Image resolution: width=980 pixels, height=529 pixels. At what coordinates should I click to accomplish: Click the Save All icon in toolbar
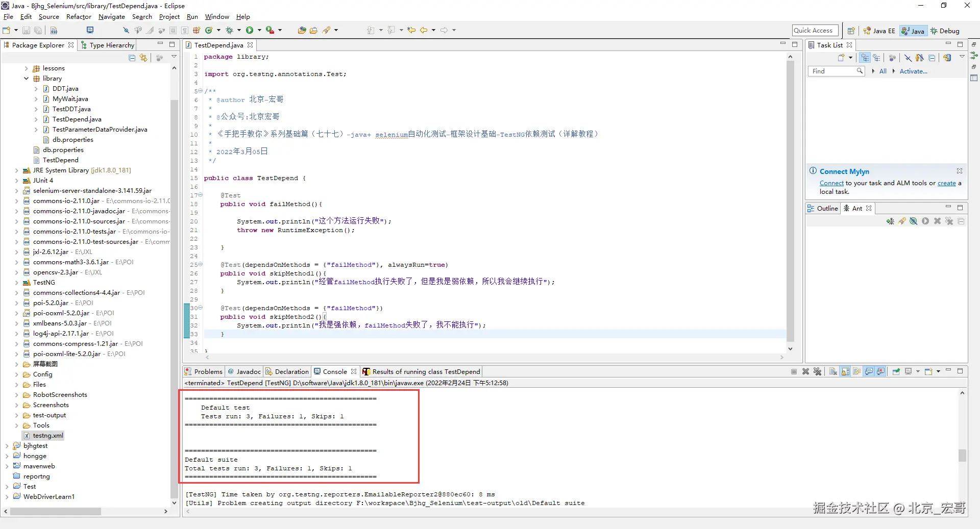point(38,30)
